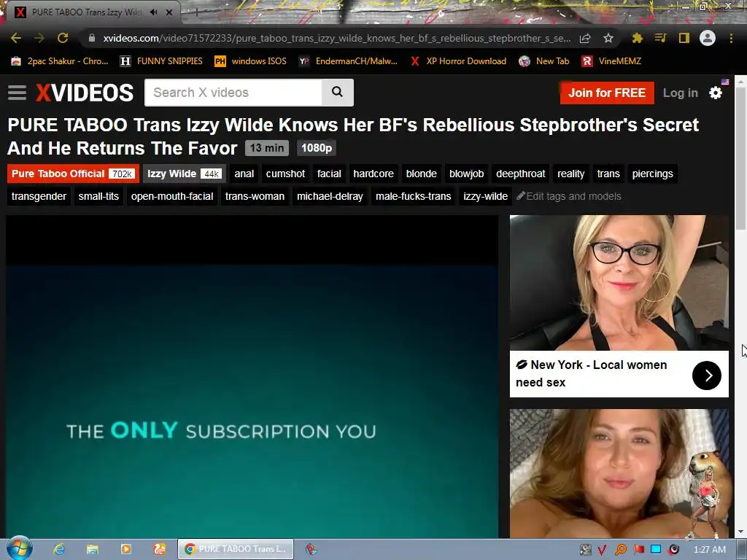
Task: Open the Extensions puzzle-piece menu
Action: 637,38
